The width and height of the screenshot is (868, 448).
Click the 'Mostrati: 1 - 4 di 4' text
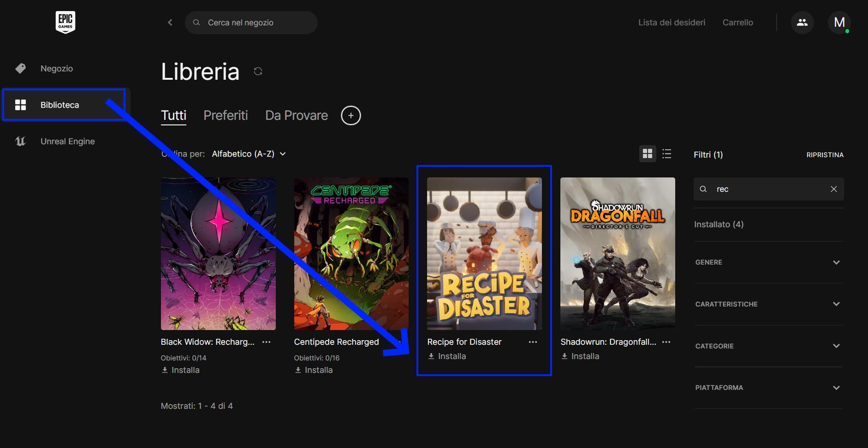click(x=197, y=406)
